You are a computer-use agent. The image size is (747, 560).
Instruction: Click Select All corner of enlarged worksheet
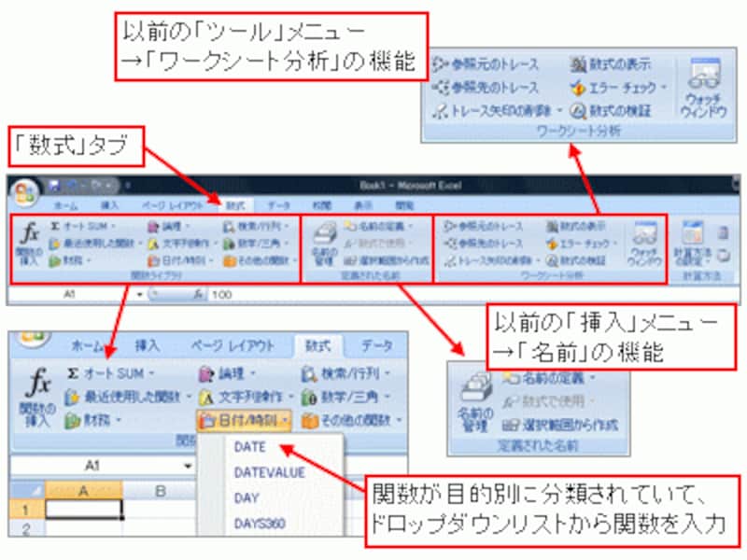[27, 491]
